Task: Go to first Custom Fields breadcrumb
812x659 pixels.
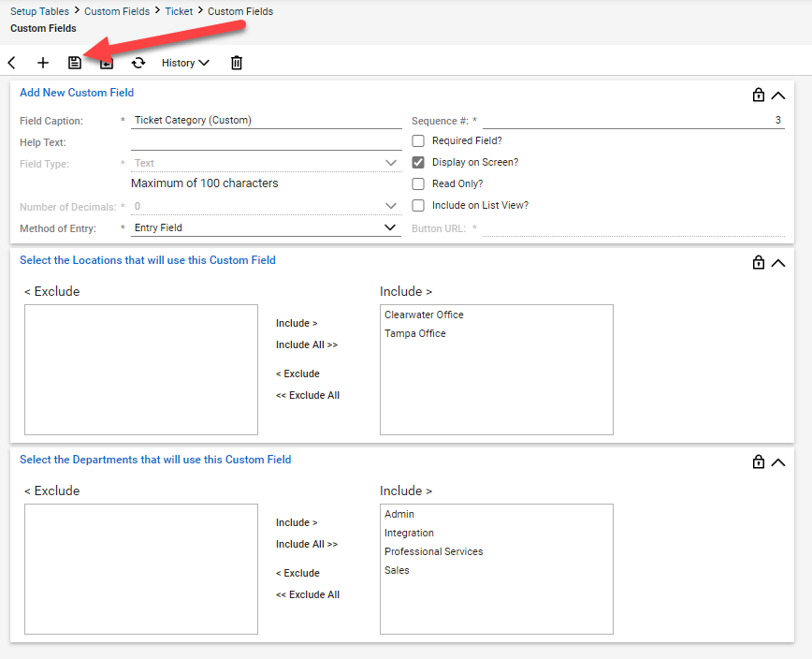Action: [117, 11]
